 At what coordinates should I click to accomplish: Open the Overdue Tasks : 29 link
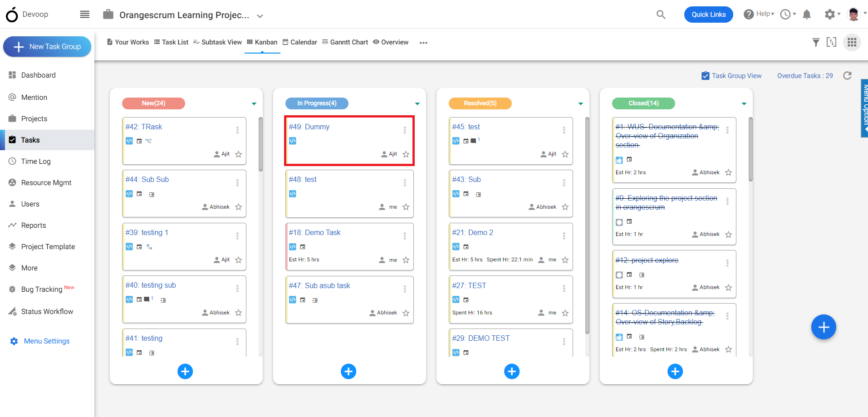805,76
